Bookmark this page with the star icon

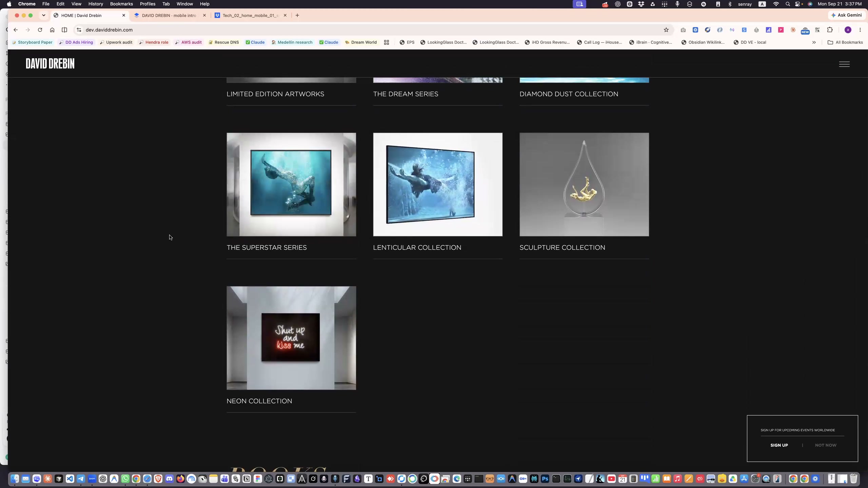pos(666,30)
